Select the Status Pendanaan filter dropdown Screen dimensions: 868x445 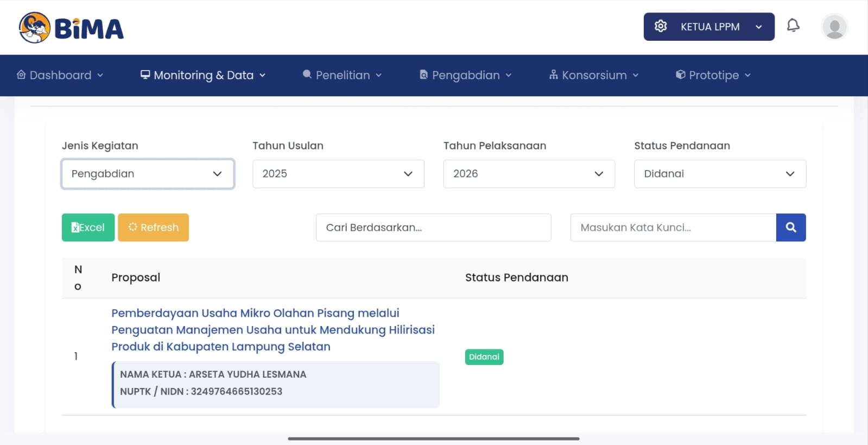pos(720,174)
